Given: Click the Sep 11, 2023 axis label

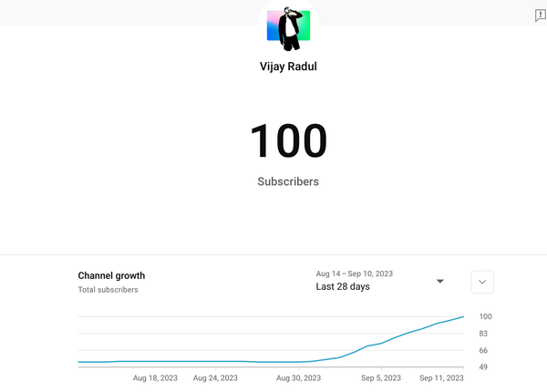Looking at the screenshot, I should (441, 377).
